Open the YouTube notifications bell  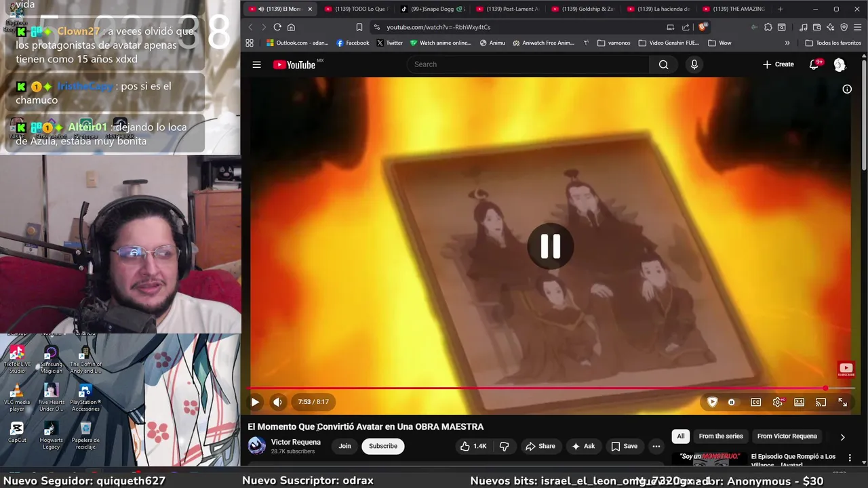[x=814, y=64]
